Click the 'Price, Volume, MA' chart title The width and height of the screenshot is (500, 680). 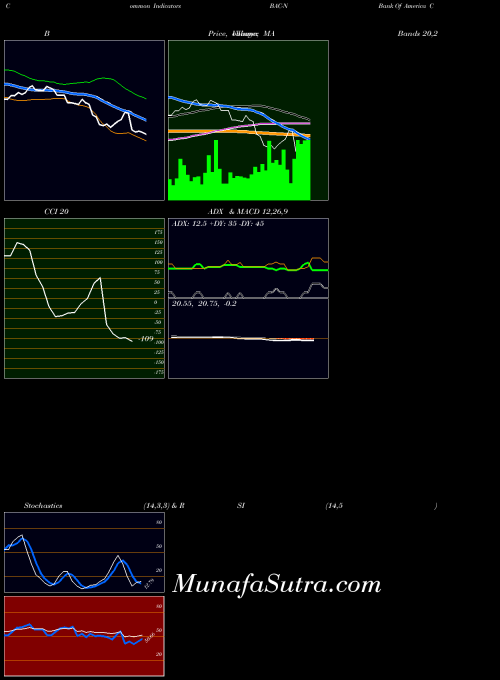coord(241,33)
